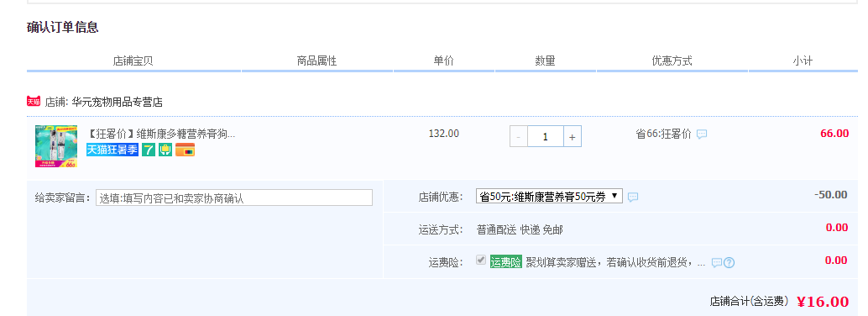The image size is (868, 316).
Task: Click the 聚划算卖家赠送 insurance description
Action: [615, 262]
